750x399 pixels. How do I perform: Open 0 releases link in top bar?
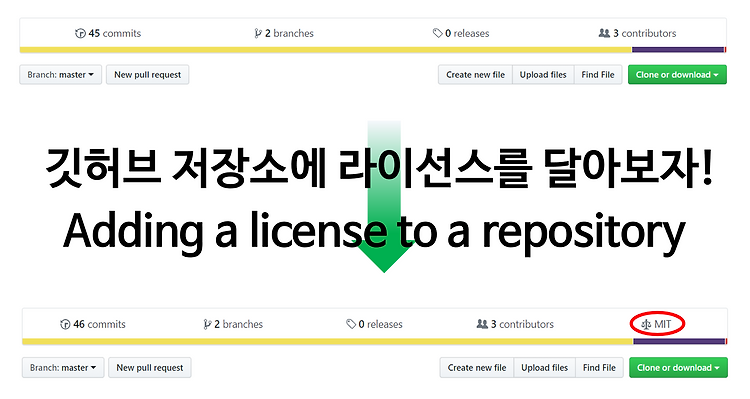click(461, 33)
